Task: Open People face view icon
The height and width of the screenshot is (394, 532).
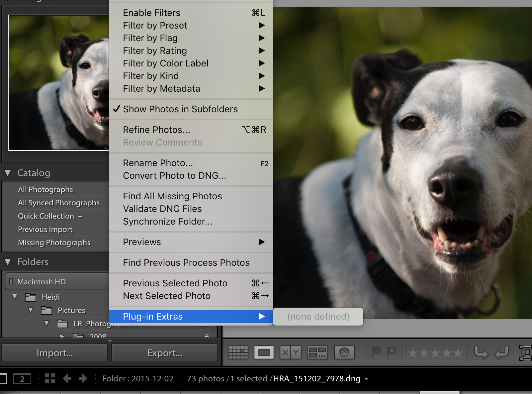Action: [x=344, y=352]
